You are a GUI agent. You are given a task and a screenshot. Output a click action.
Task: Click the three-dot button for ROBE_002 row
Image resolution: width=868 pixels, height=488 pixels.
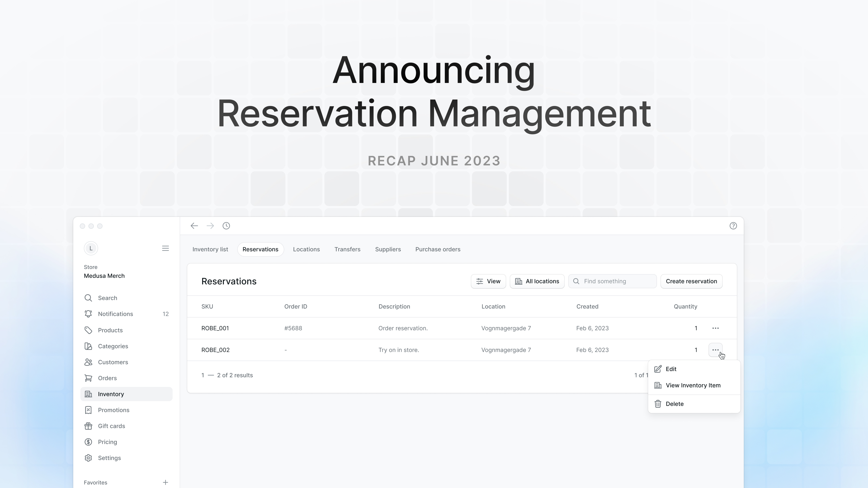pos(715,350)
